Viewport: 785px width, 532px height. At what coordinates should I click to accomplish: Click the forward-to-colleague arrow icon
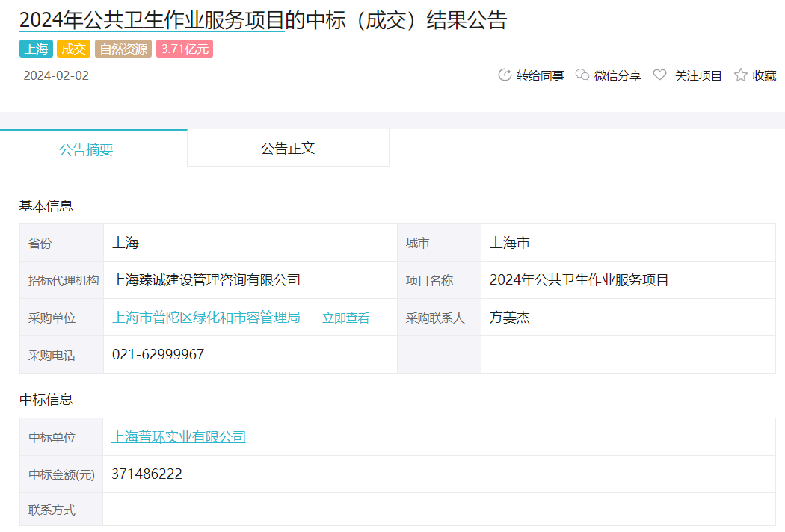click(505, 75)
